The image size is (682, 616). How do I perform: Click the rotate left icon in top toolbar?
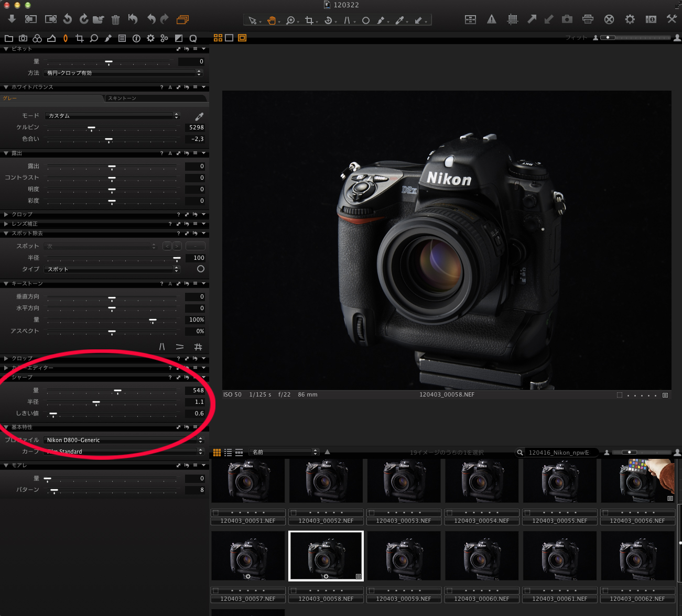[x=68, y=19]
